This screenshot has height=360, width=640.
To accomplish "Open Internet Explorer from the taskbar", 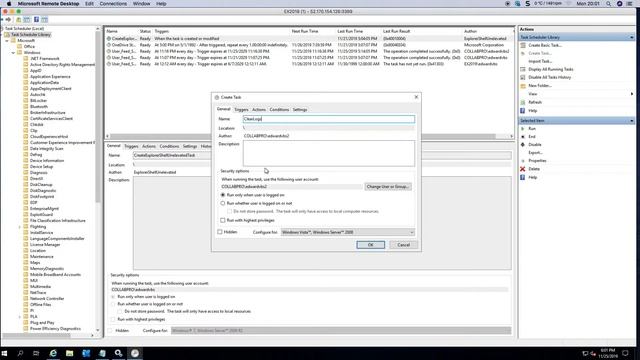I will coord(53,353).
